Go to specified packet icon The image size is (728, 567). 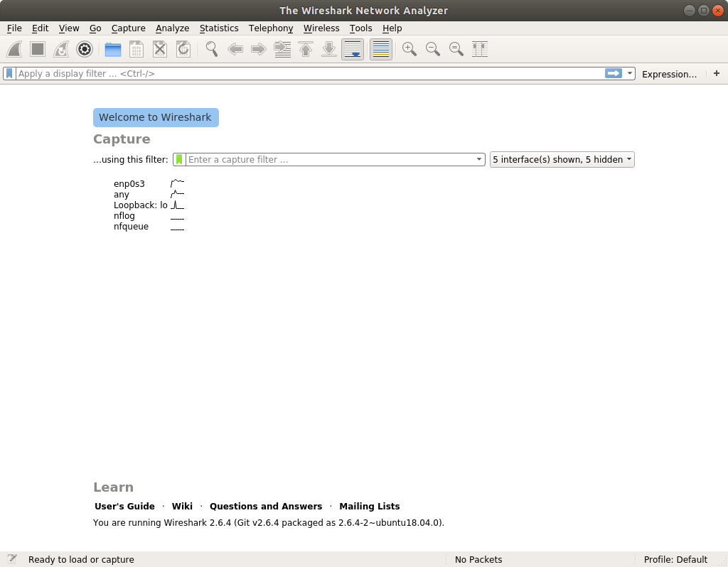282,49
